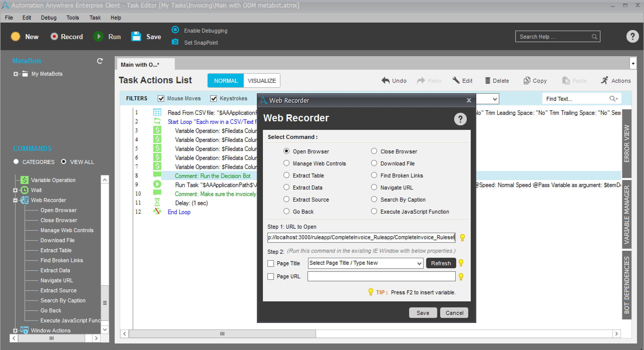This screenshot has width=644, height=350.
Task: Click the Record icon in toolbar
Action: (x=54, y=37)
